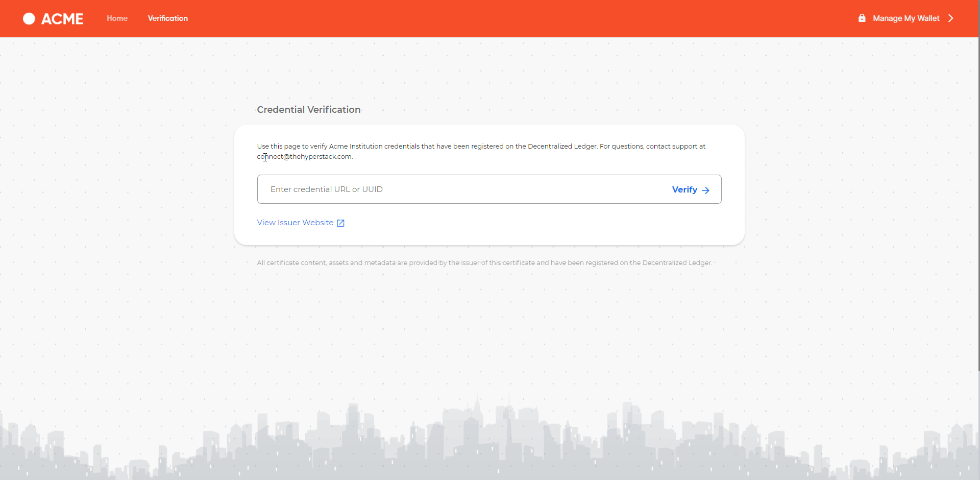Viewport: 980px width, 480px height.
Task: Expand the chevron next to Manage My Wallet
Action: coord(950,18)
